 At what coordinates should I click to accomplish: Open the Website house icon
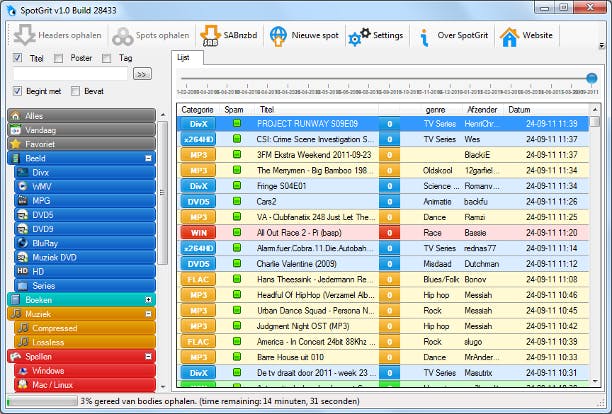[x=509, y=37]
